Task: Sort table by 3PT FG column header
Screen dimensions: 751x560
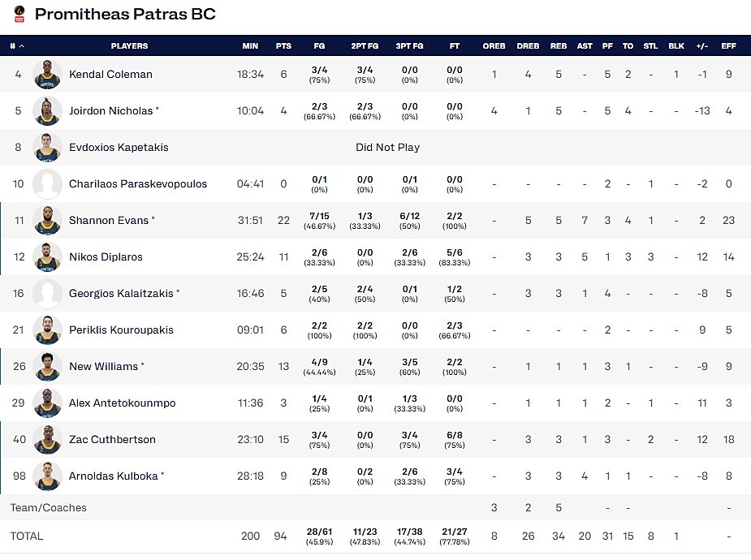Action: (x=409, y=46)
